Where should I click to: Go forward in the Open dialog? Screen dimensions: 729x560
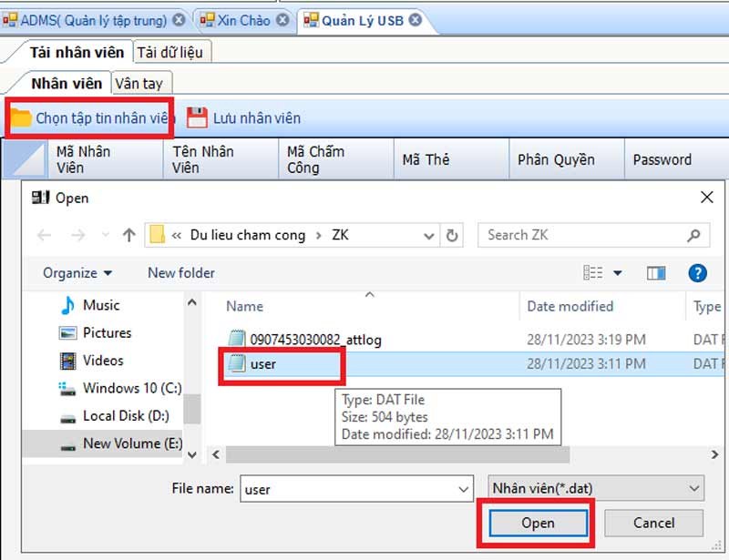(x=78, y=235)
